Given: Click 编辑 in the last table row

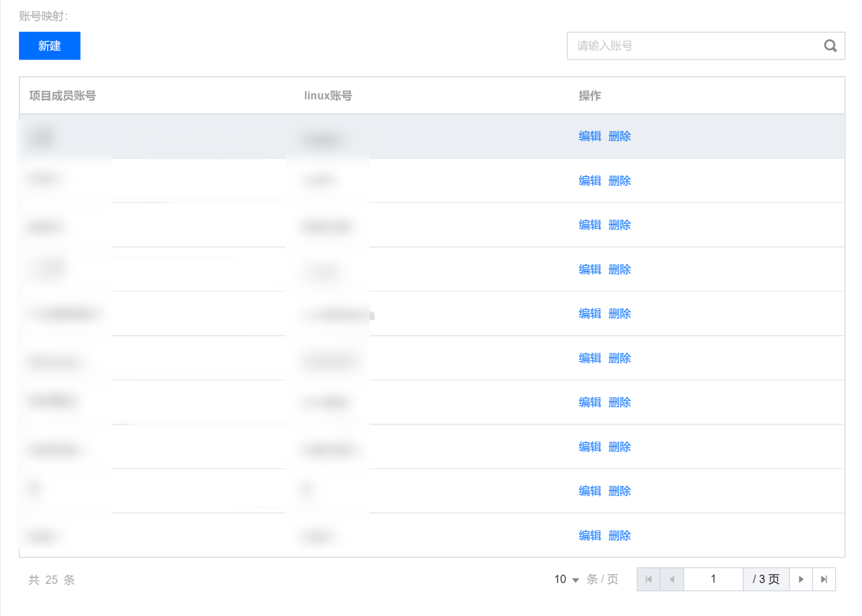Looking at the screenshot, I should [x=590, y=536].
